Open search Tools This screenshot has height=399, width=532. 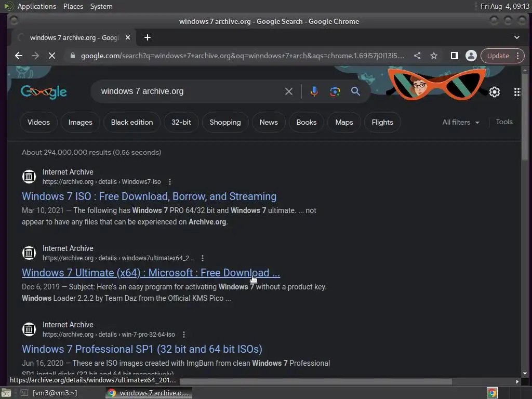(504, 122)
